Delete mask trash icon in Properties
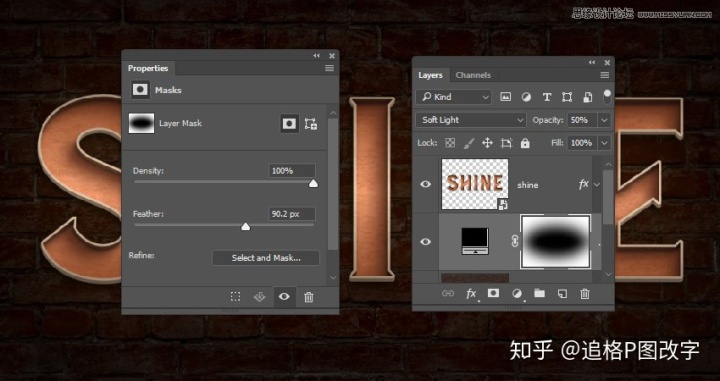Image resolution: width=720 pixels, height=381 pixels. tap(309, 297)
